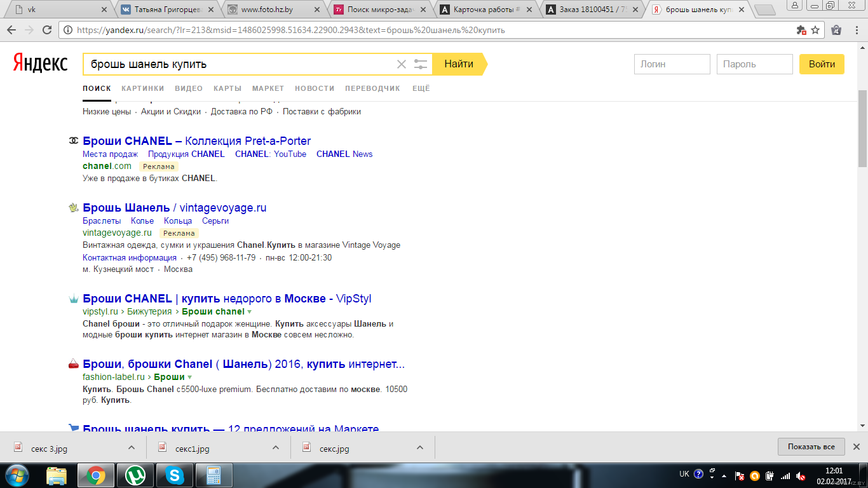
Task: Click Показать все downloads button
Action: pos(811,447)
